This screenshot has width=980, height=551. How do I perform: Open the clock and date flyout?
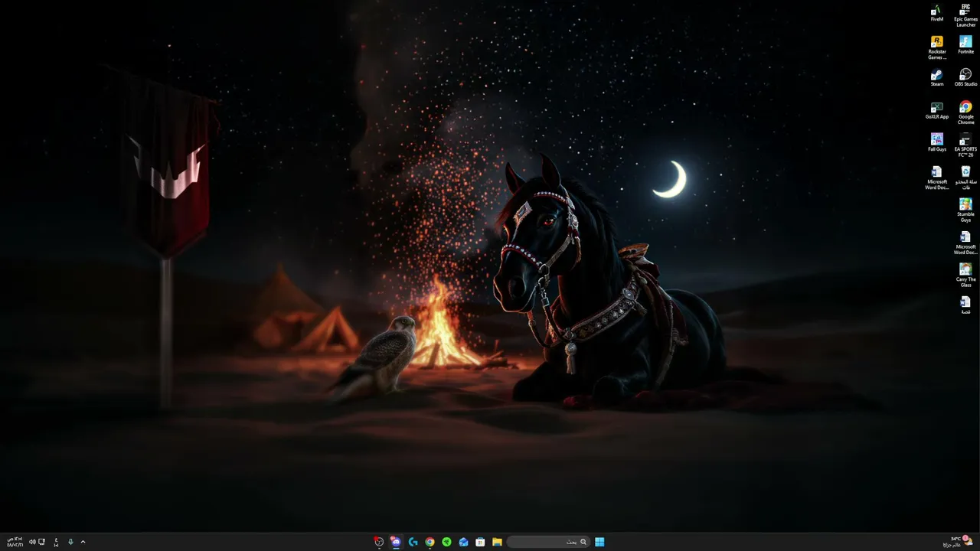15,542
